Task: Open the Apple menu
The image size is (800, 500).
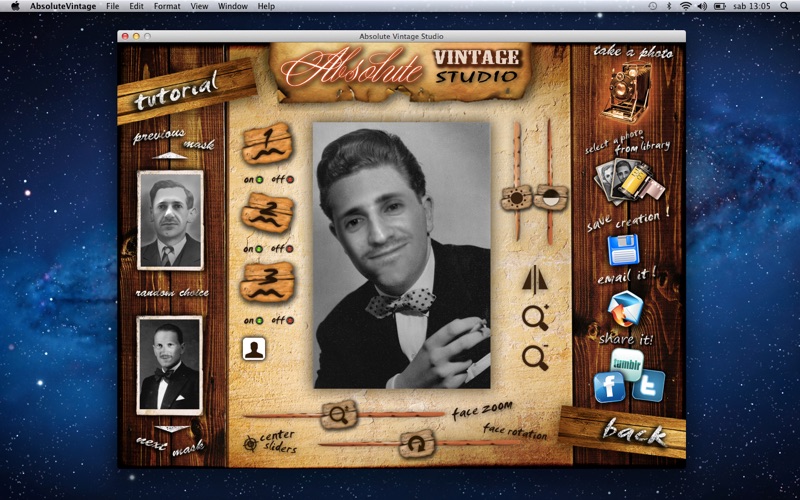Action: click(15, 6)
